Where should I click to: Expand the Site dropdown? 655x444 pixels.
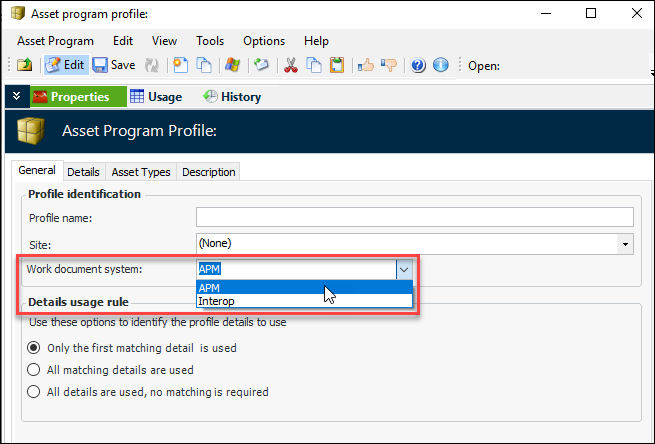[625, 243]
